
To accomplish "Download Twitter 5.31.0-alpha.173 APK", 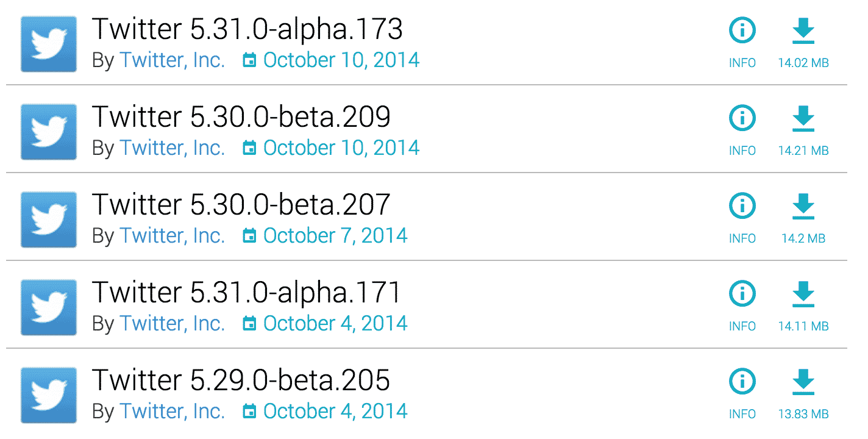I will (x=803, y=41).
